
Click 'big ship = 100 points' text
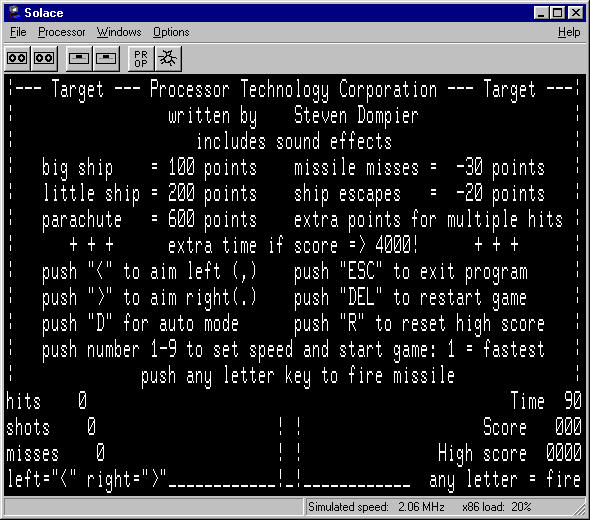coord(149,167)
